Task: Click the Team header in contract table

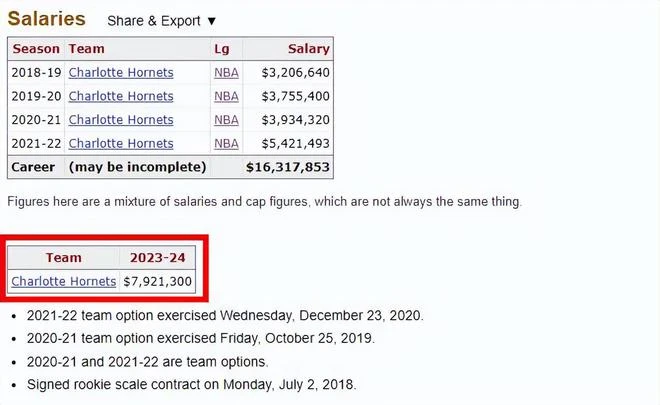Action: pos(64,258)
